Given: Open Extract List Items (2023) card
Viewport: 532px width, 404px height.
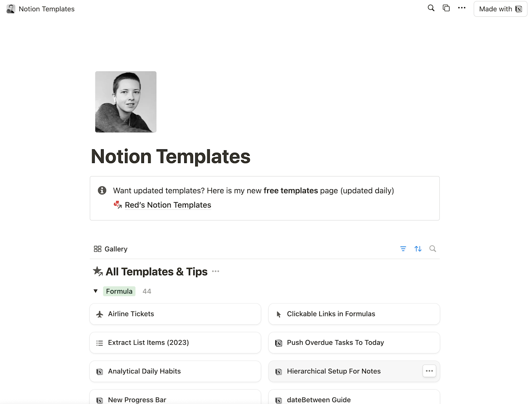Looking at the screenshot, I should (175, 343).
